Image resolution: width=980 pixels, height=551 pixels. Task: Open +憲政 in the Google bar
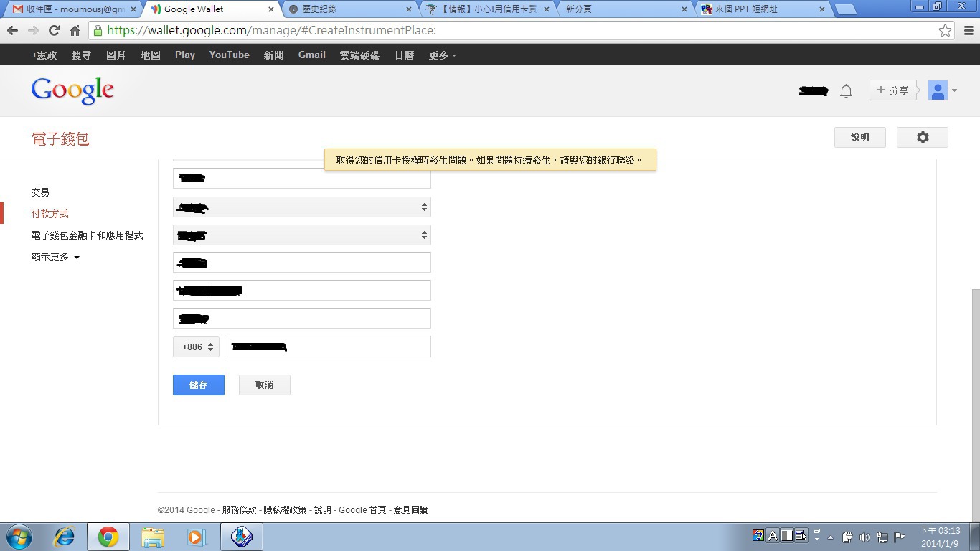[44, 55]
